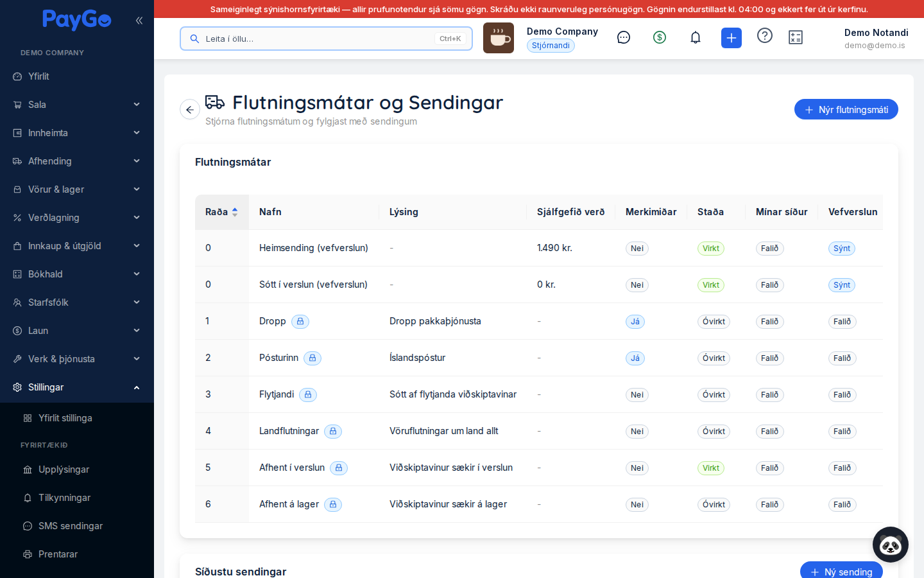The height and width of the screenshot is (578, 924).
Task: Open the calculator icon in the header
Action: click(796, 37)
